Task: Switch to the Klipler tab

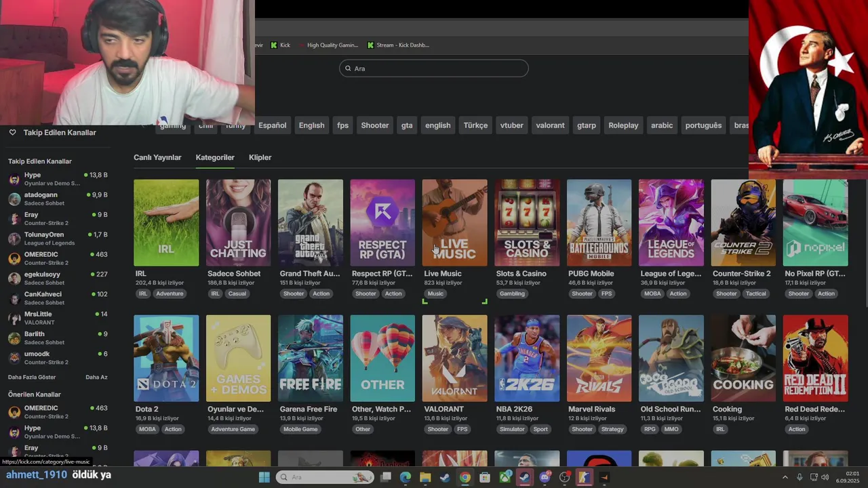Action: (260, 157)
